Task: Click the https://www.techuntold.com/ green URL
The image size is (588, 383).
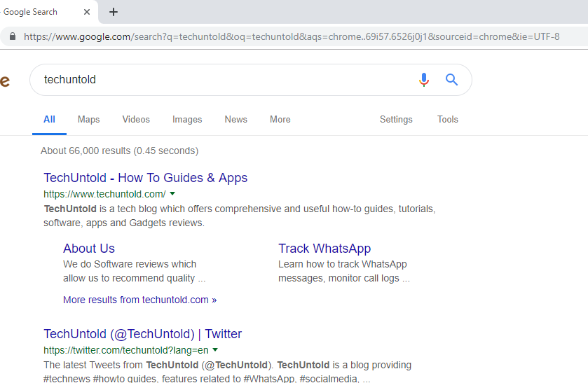Action: point(104,194)
